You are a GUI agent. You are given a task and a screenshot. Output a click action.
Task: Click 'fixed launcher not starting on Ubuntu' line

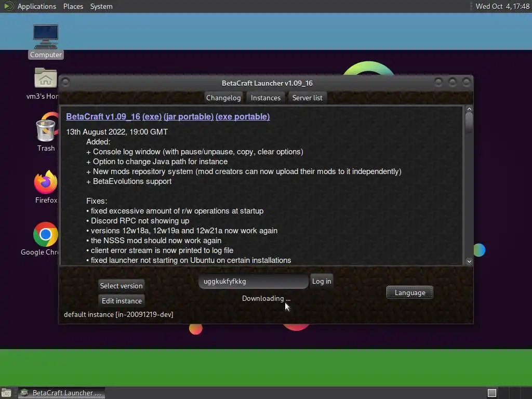tap(189, 260)
